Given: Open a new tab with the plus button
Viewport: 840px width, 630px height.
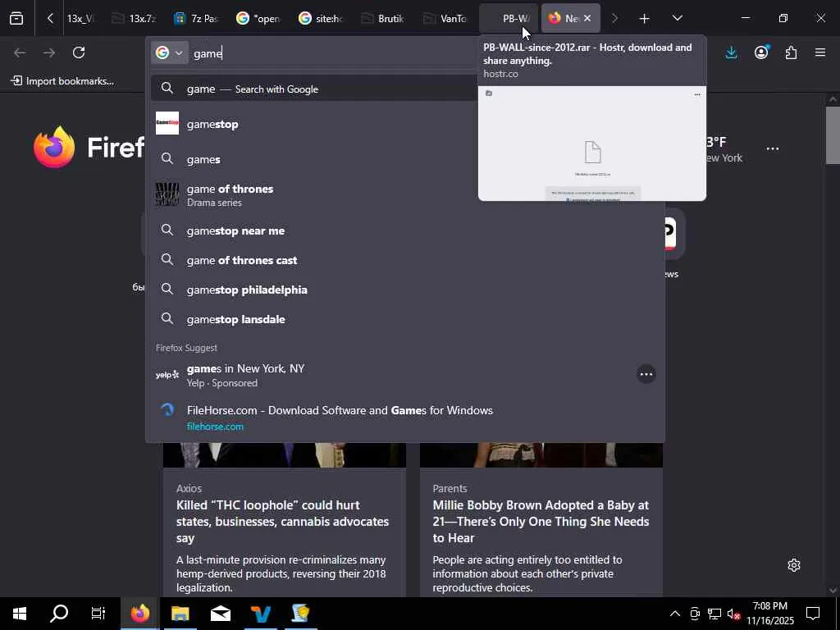Looking at the screenshot, I should pos(644,19).
